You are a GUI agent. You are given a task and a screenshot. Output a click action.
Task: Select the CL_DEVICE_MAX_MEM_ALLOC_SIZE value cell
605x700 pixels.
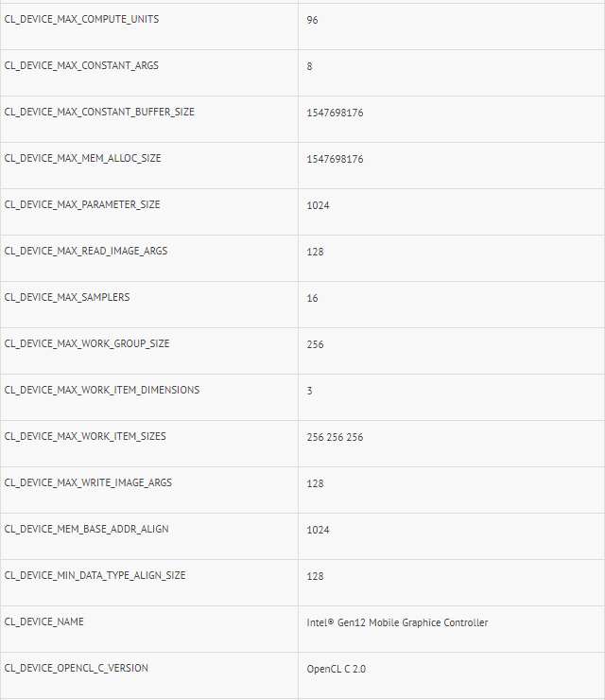(x=335, y=159)
